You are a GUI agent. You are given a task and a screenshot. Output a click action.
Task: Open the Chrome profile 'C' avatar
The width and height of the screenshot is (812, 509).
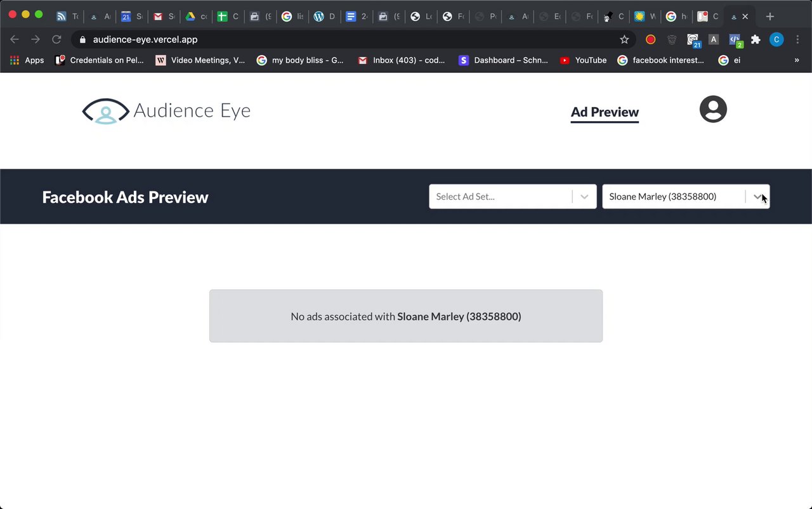coord(776,39)
